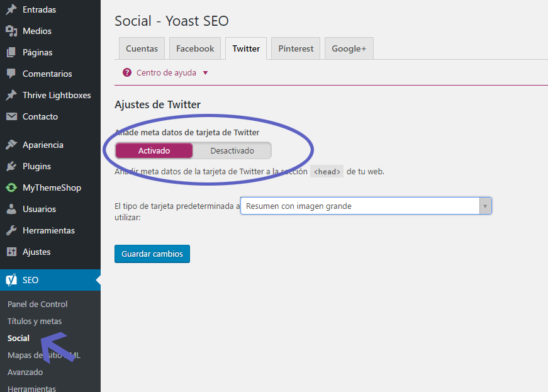Select the Social submenu item
Image resolution: width=548 pixels, height=392 pixels.
18,338
